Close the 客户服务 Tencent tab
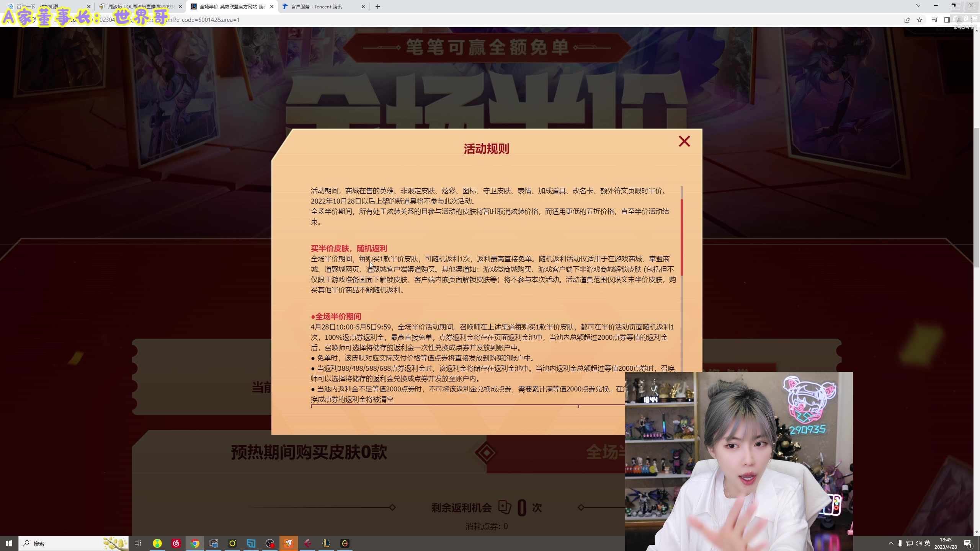The image size is (980, 551). [x=363, y=7]
